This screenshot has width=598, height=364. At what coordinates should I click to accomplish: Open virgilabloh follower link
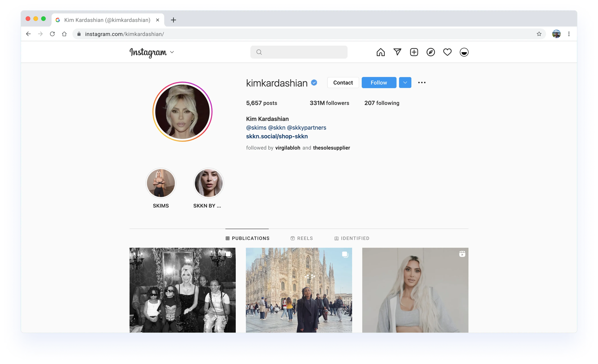288,148
